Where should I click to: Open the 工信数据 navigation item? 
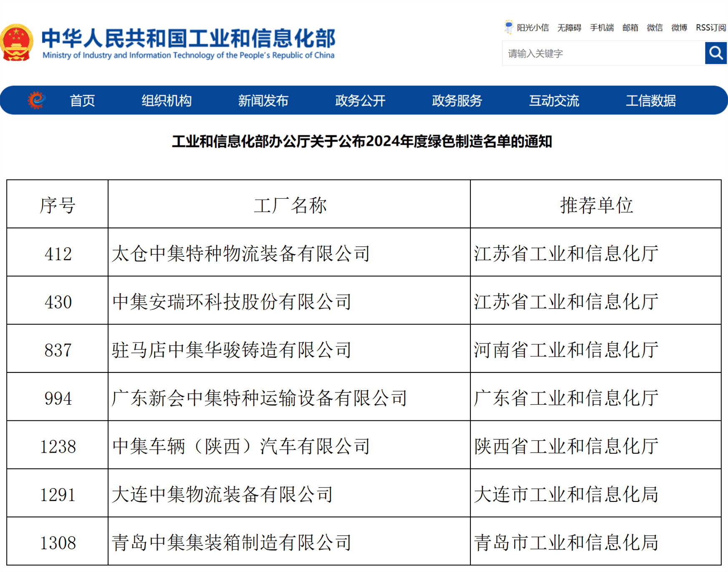click(651, 101)
